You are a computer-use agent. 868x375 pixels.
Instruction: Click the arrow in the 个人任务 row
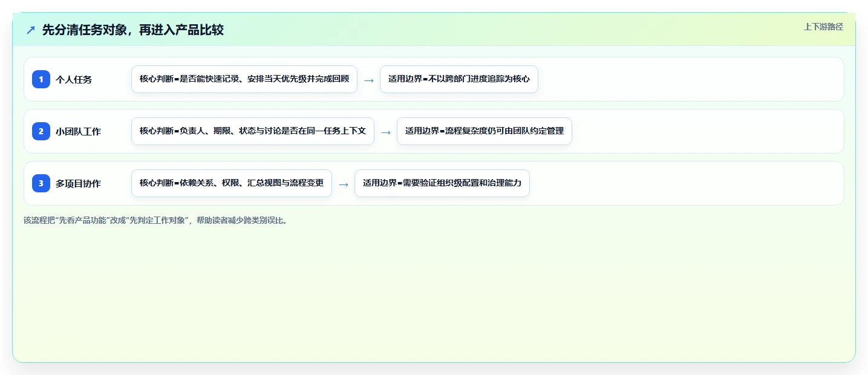tap(369, 80)
